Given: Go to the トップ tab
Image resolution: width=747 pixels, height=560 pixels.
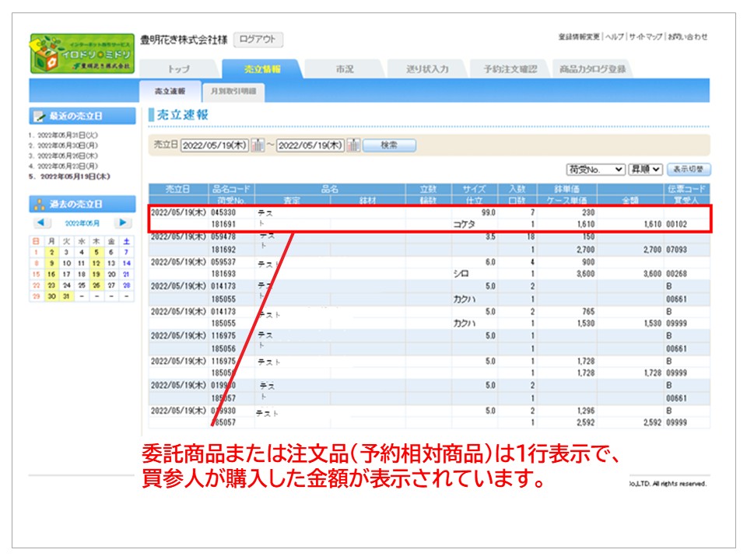Looking at the screenshot, I should [179, 69].
